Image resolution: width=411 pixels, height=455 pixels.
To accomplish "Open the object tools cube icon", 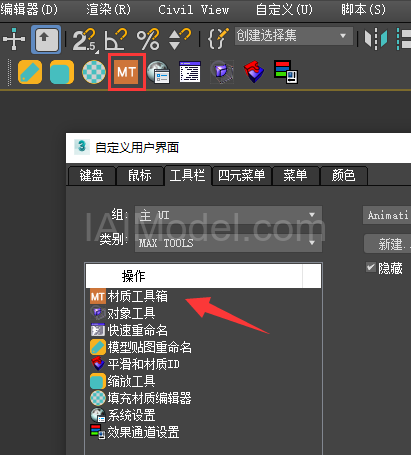I will click(x=222, y=72).
